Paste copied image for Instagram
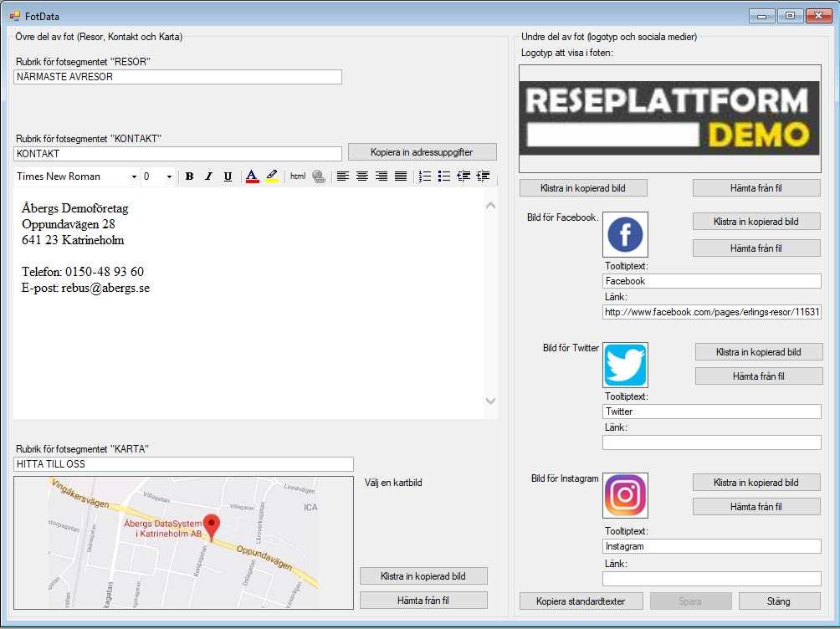Image resolution: width=840 pixels, height=629 pixels. [756, 482]
